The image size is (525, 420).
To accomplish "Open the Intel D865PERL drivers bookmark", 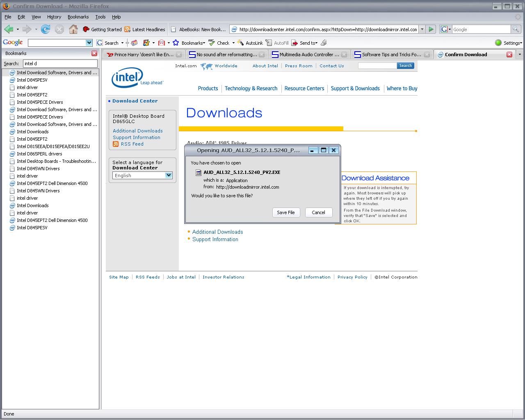I will pyautogui.click(x=39, y=154).
